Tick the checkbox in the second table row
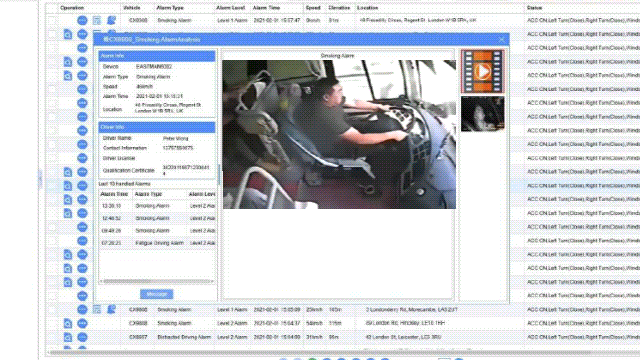640x360 pixels. [52, 34]
